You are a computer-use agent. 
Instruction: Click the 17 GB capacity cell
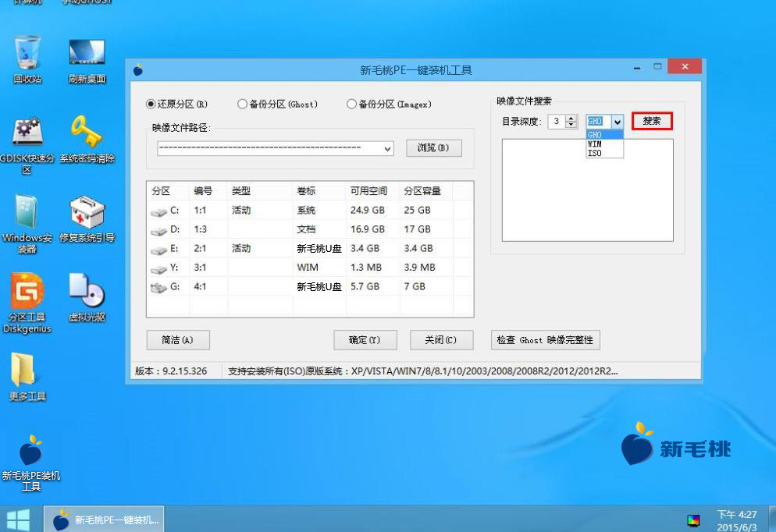pyautogui.click(x=417, y=229)
